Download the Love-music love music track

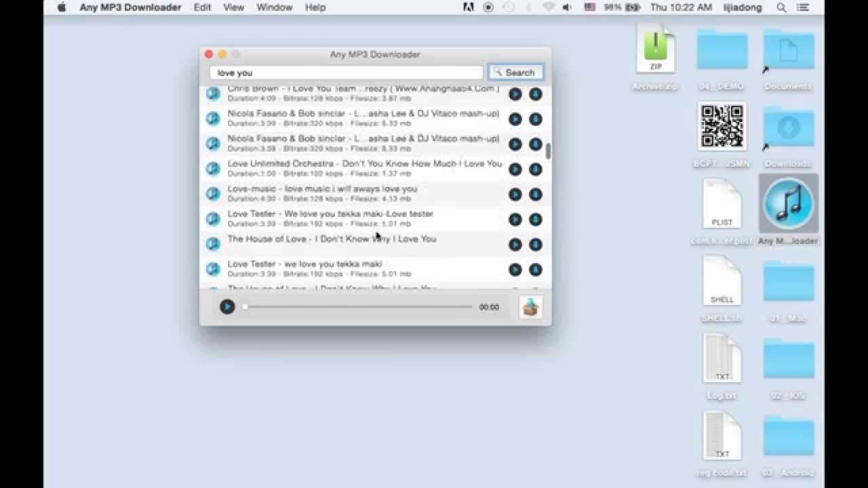[x=536, y=195]
